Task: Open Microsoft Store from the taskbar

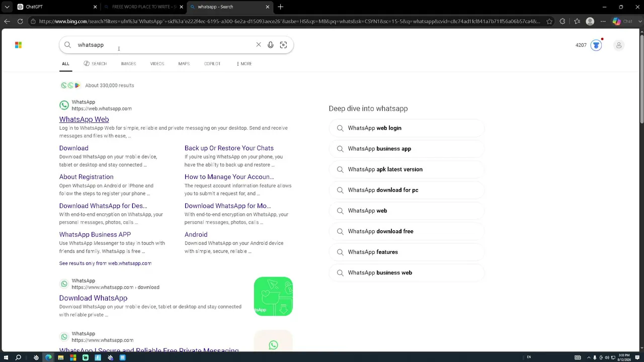Action: tap(73, 357)
